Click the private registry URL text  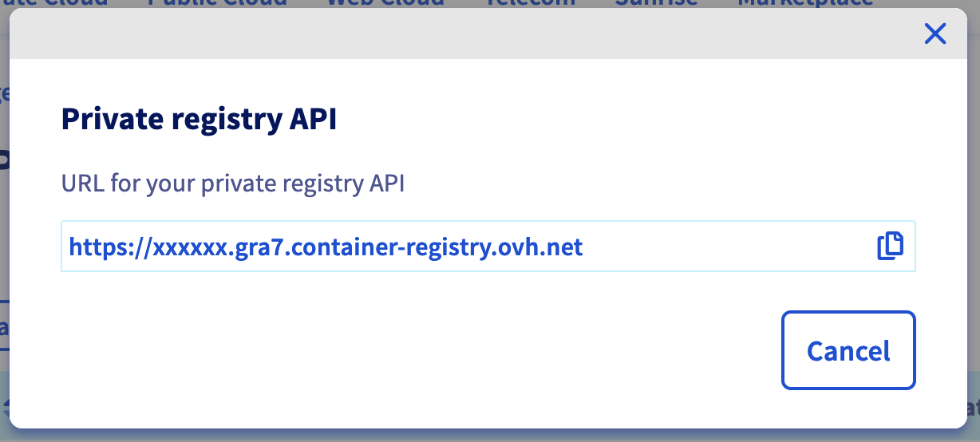coord(326,247)
